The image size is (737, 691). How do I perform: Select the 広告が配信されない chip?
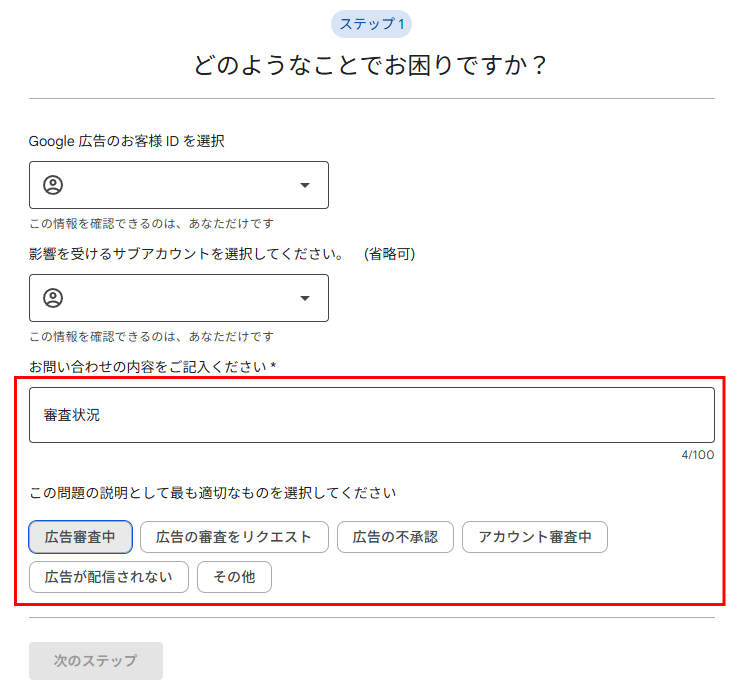(108, 577)
